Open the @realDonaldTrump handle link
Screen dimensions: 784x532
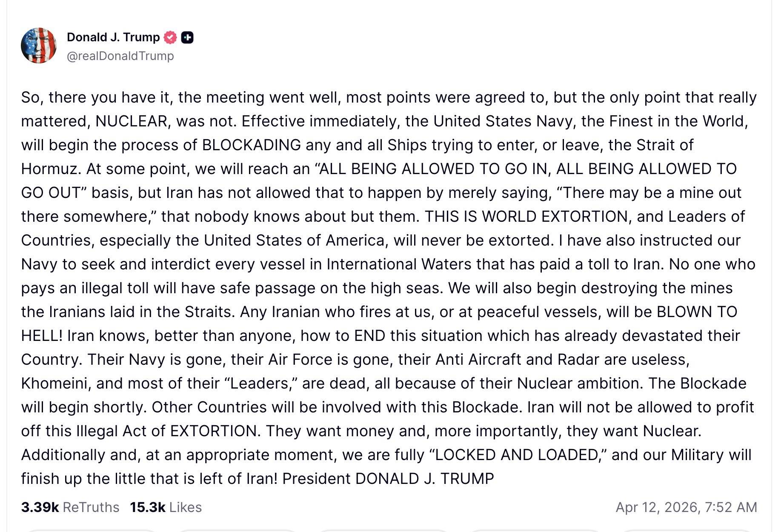click(120, 56)
